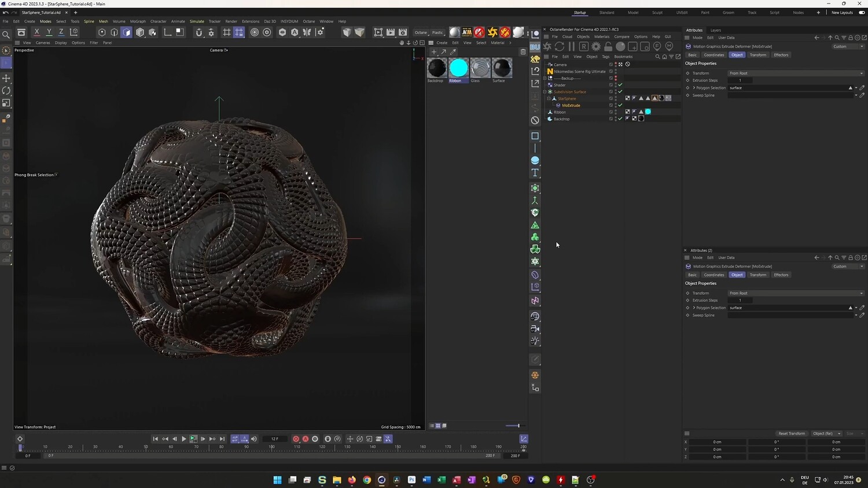Select the Glass material thumbnail
Screen dimensions: 868x488
(x=480, y=68)
